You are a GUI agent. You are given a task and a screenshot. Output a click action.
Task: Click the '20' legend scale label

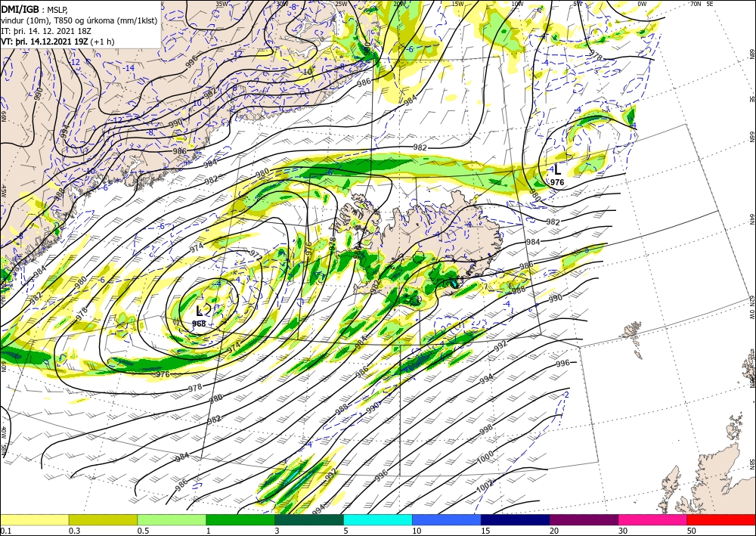click(554, 531)
